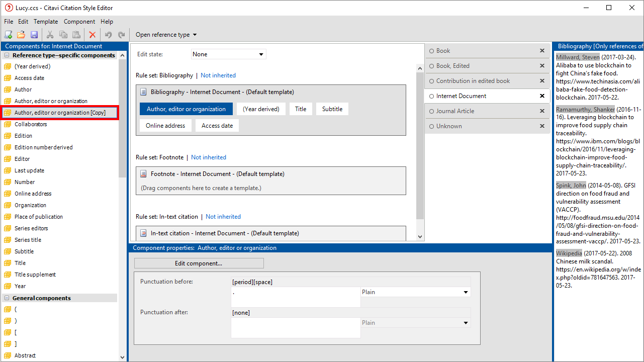Image resolution: width=644 pixels, height=362 pixels.
Task: Select the Access date template component box
Action: [217, 126]
